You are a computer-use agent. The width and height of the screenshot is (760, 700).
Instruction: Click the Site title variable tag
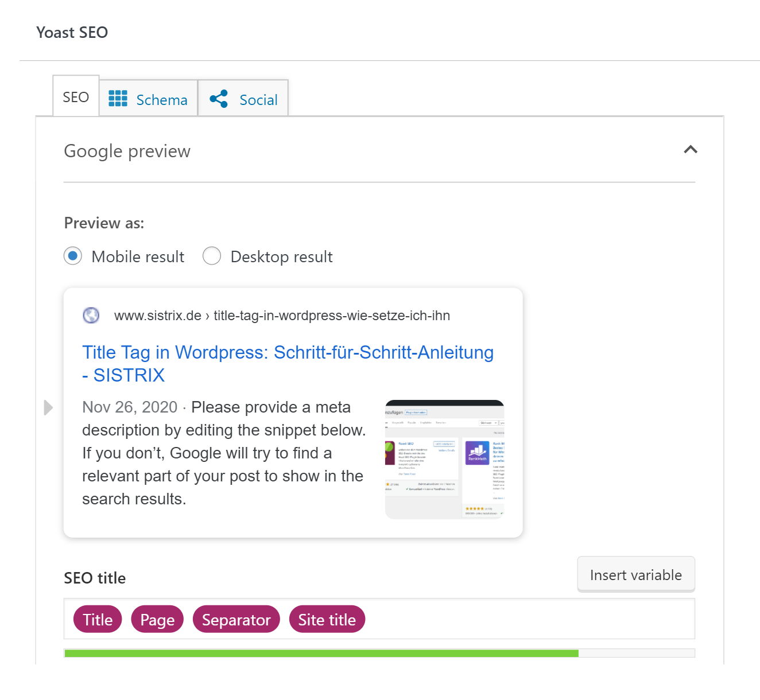tap(327, 620)
